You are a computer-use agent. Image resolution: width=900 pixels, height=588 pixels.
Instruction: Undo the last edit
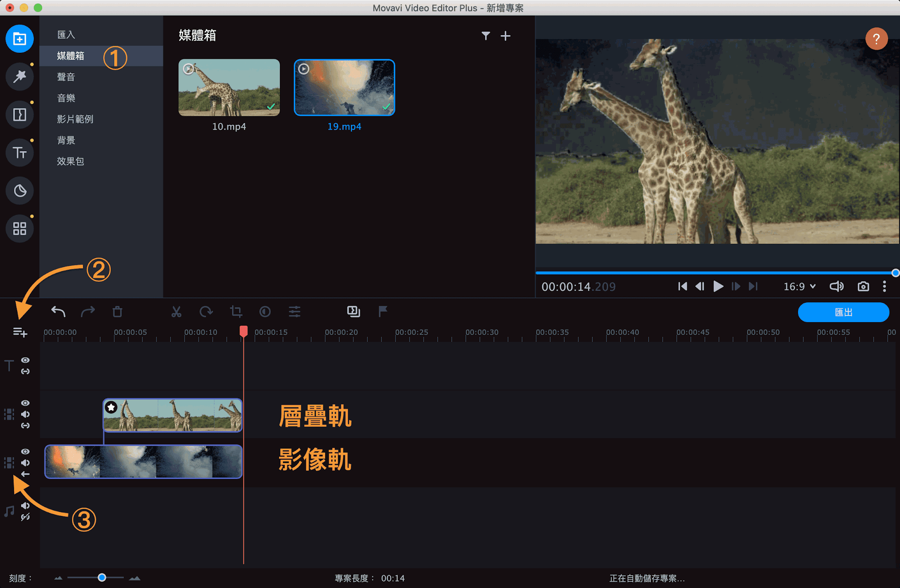[x=58, y=312]
